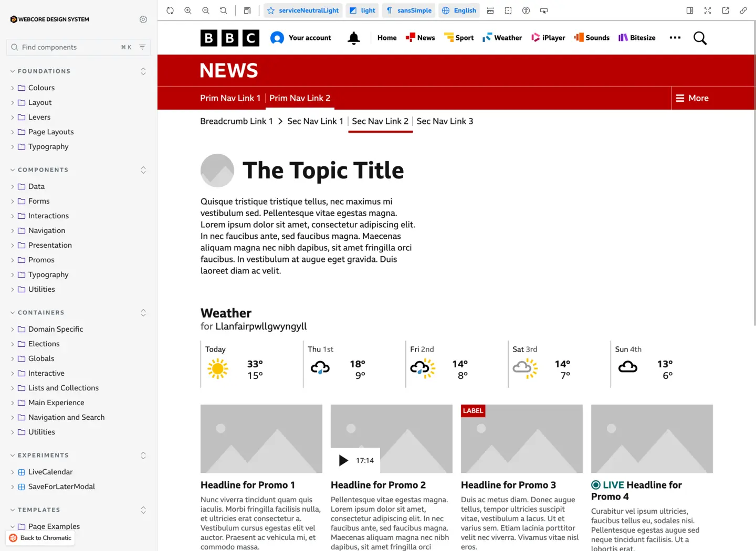Open story in new tab icon
This screenshot has height=551, width=756.
tap(726, 10)
